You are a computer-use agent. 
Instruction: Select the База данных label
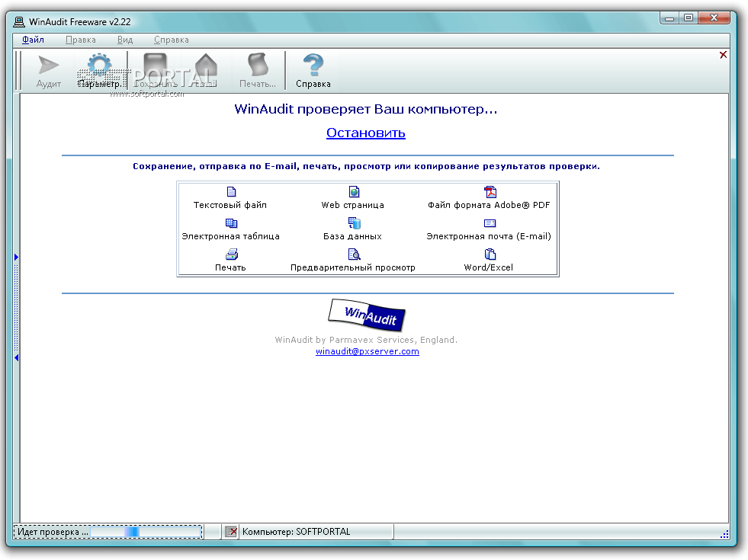352,236
